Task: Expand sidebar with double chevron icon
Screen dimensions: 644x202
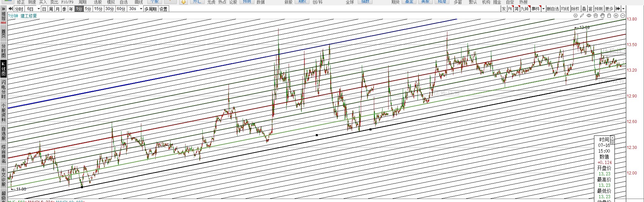Action: pos(3,9)
